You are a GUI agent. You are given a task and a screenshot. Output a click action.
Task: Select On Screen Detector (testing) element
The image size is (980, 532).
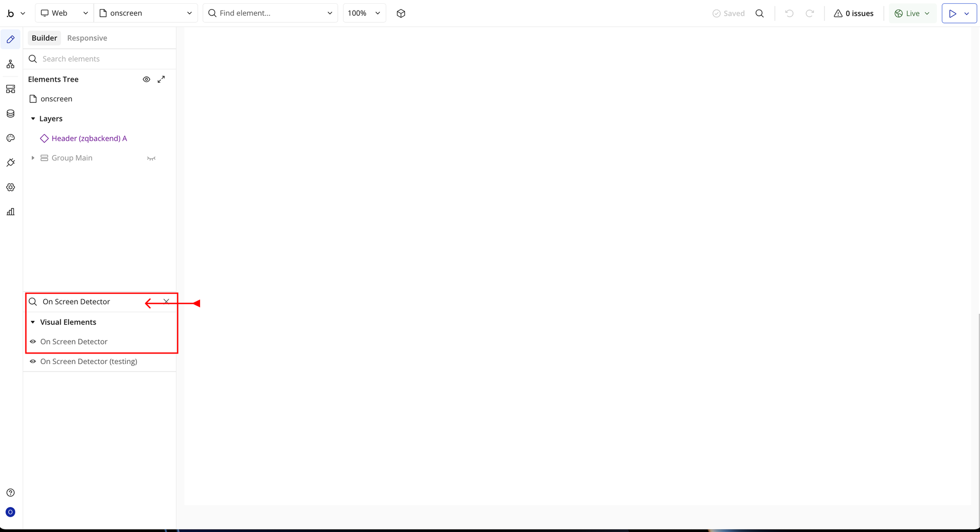pos(89,361)
